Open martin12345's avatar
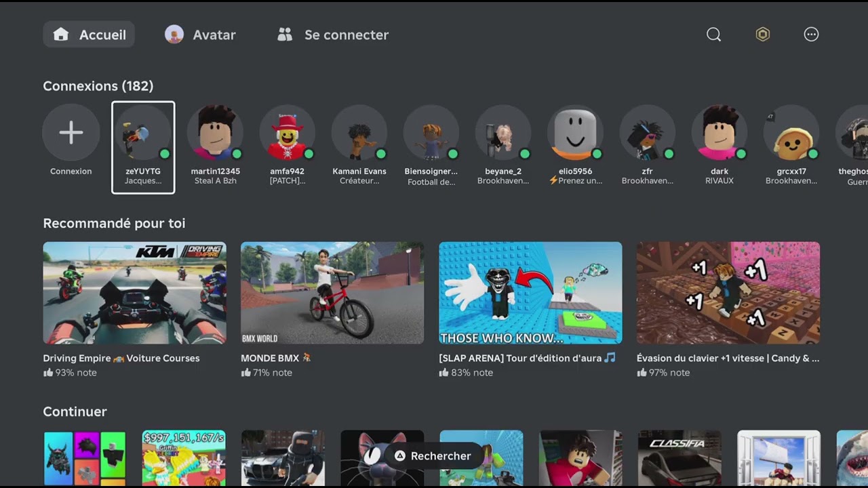868x488 pixels. 215,133
